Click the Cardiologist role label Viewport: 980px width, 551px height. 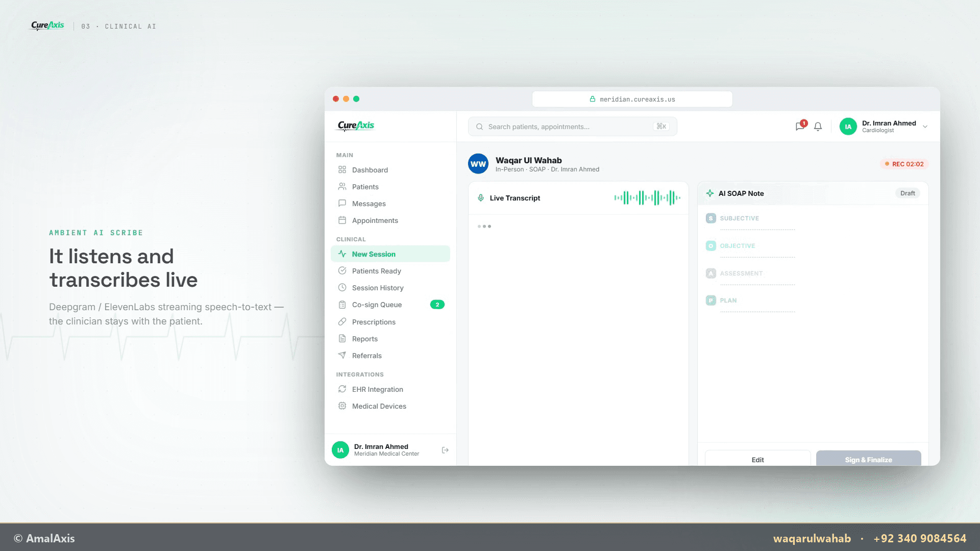[x=878, y=131]
